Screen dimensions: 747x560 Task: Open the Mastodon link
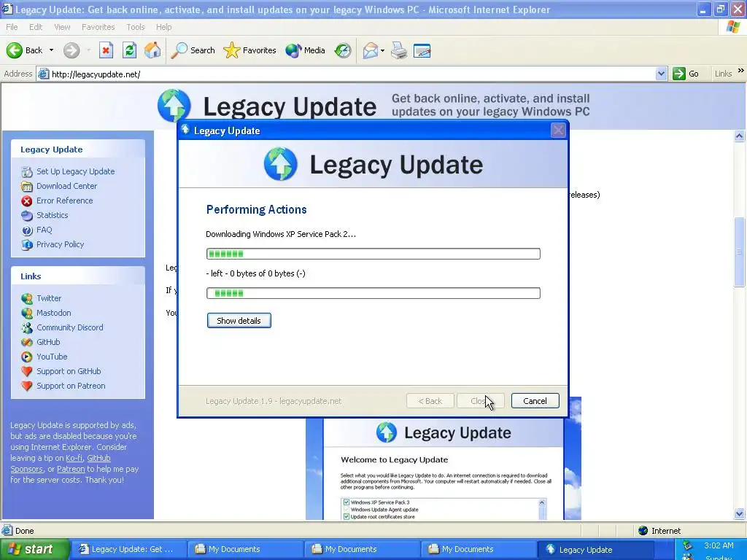point(53,313)
